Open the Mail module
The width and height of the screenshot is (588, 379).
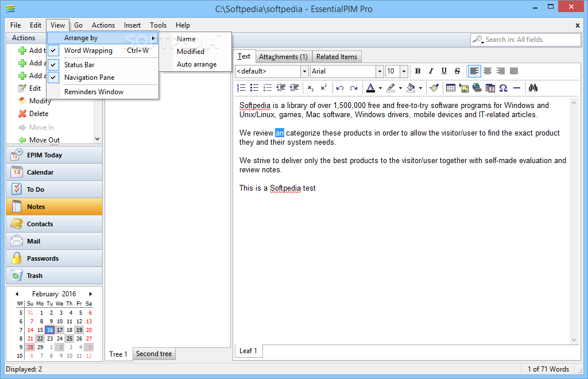pos(55,241)
